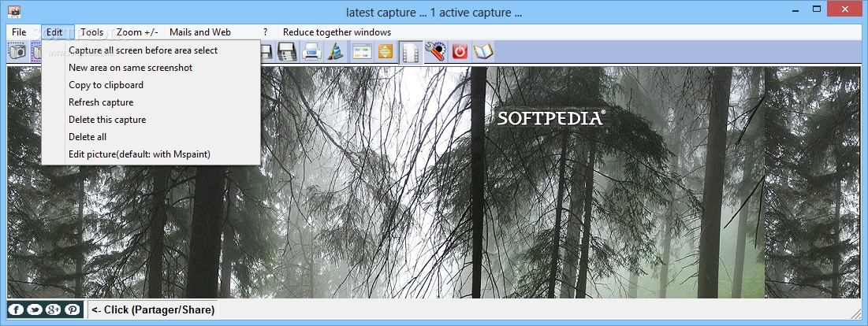Viewport: 868px width, 326px height.
Task: Click the '<- Click (Partager/Share)' label
Action: click(x=153, y=310)
